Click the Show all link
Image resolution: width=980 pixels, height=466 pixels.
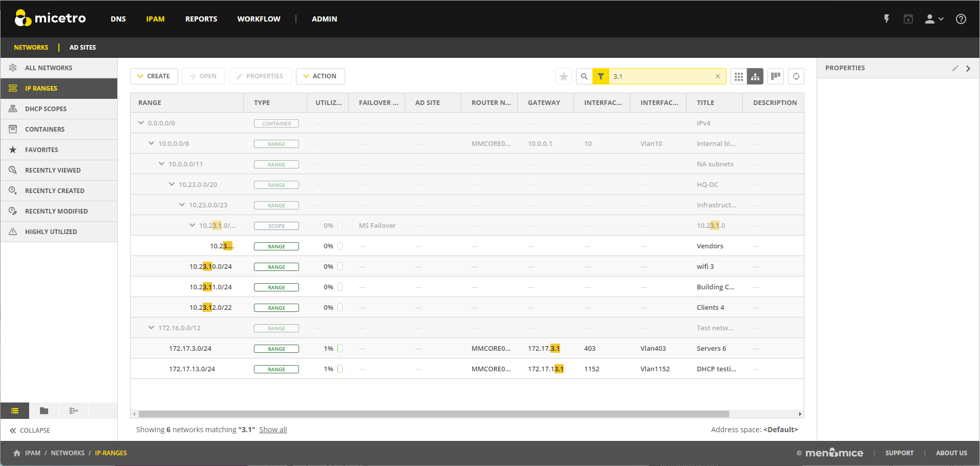273,430
